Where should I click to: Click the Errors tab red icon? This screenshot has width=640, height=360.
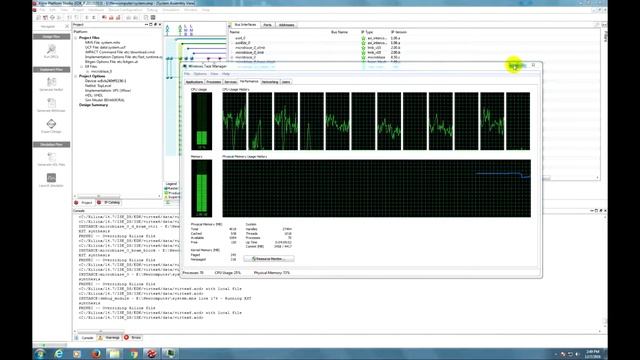pyautogui.click(x=127, y=338)
